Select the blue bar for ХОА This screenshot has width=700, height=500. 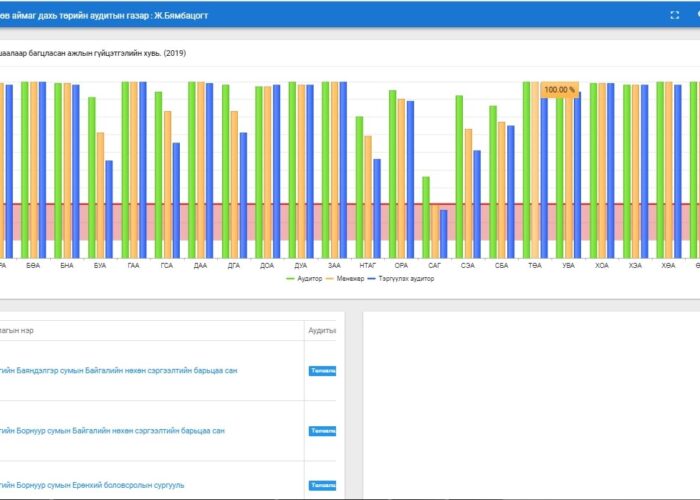click(611, 171)
